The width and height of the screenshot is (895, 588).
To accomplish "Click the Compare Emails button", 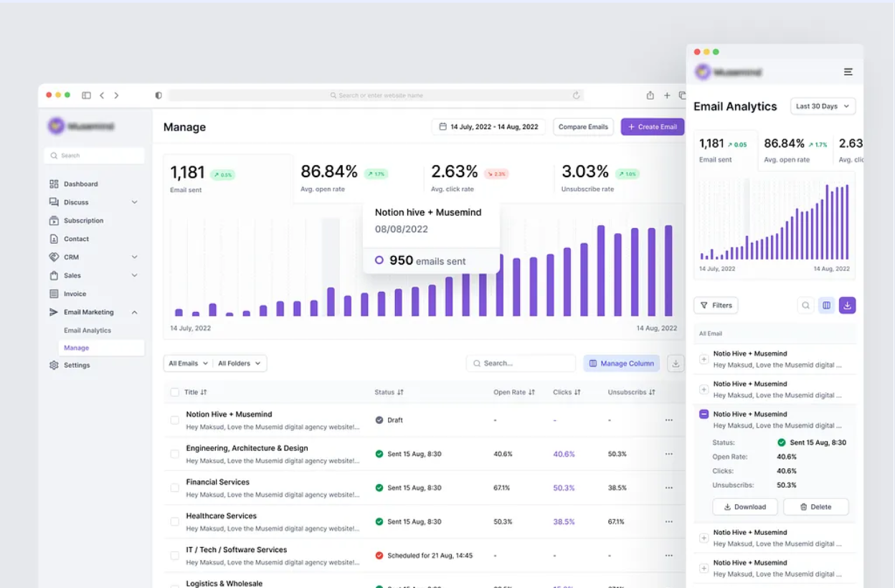I will point(582,127).
